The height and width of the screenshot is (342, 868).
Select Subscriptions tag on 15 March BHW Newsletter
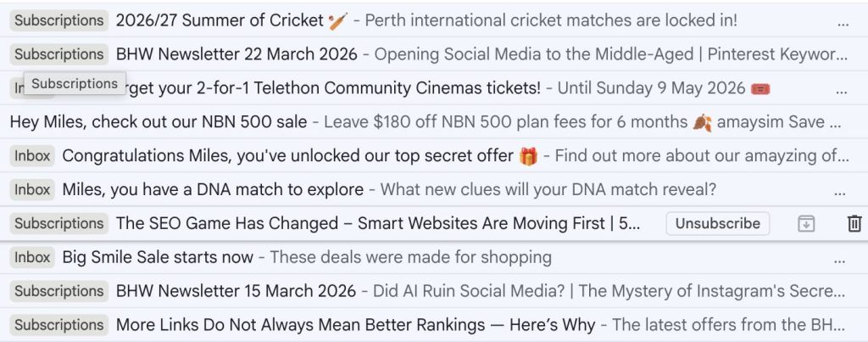pos(58,291)
